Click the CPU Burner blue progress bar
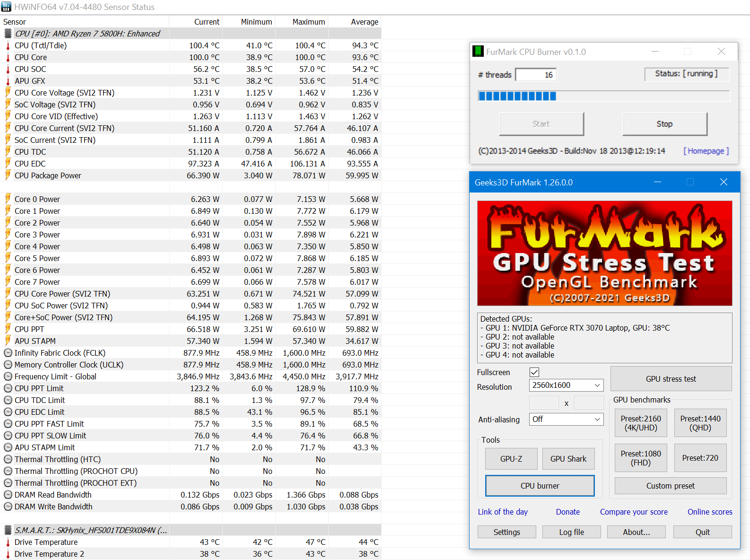The image size is (750, 560). [604, 96]
